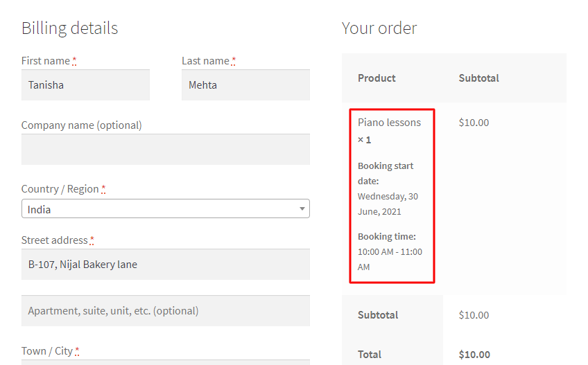Click the Street address label
The image size is (588, 365).
[x=54, y=240]
